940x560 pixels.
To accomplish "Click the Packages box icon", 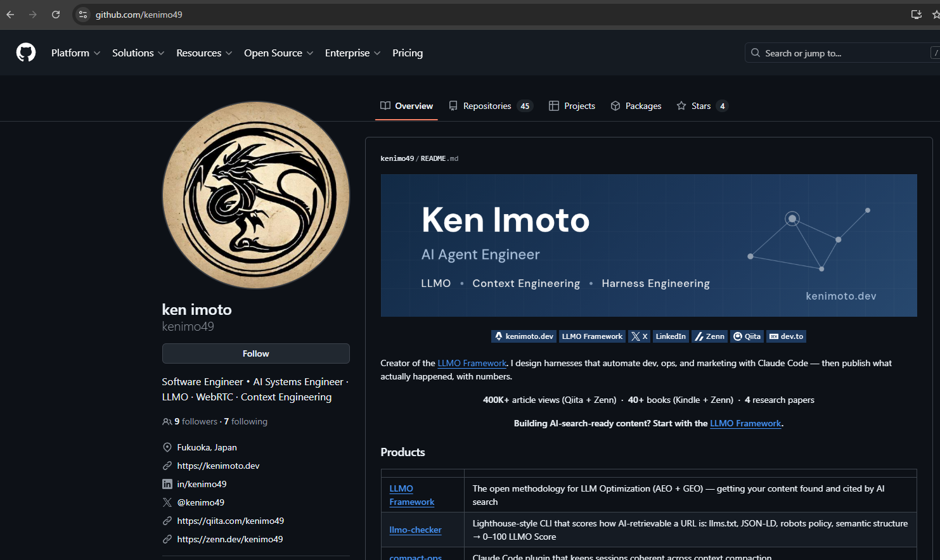I will 615,106.
